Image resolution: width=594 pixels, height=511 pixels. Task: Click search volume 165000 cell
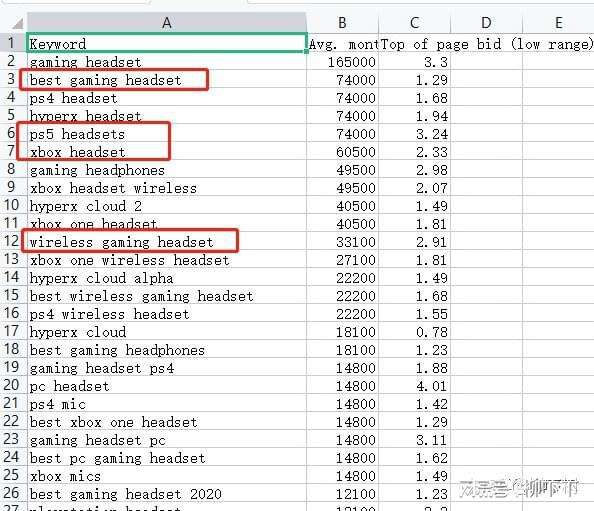[342, 62]
